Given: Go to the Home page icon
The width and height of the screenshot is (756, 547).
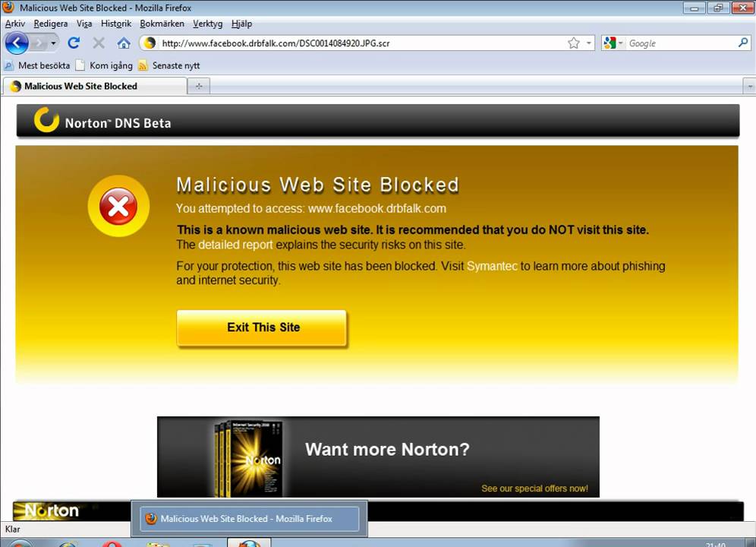Looking at the screenshot, I should (x=124, y=43).
